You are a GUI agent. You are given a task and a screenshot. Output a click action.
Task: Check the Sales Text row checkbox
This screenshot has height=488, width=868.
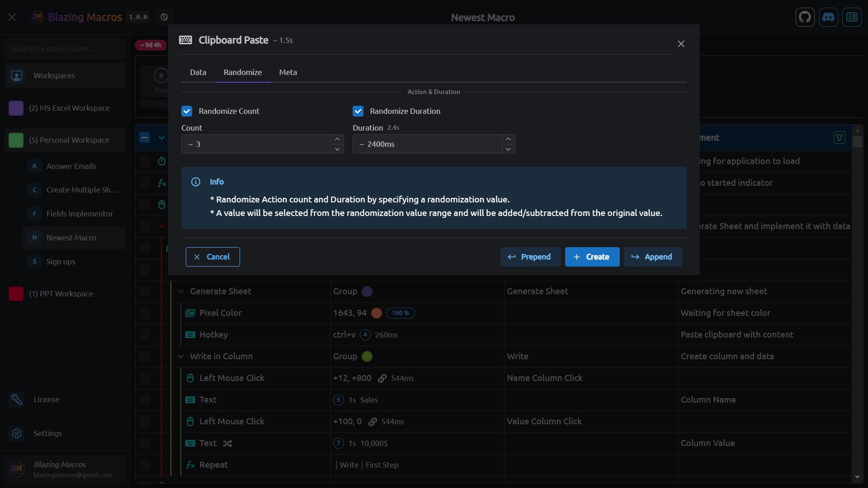tap(145, 400)
